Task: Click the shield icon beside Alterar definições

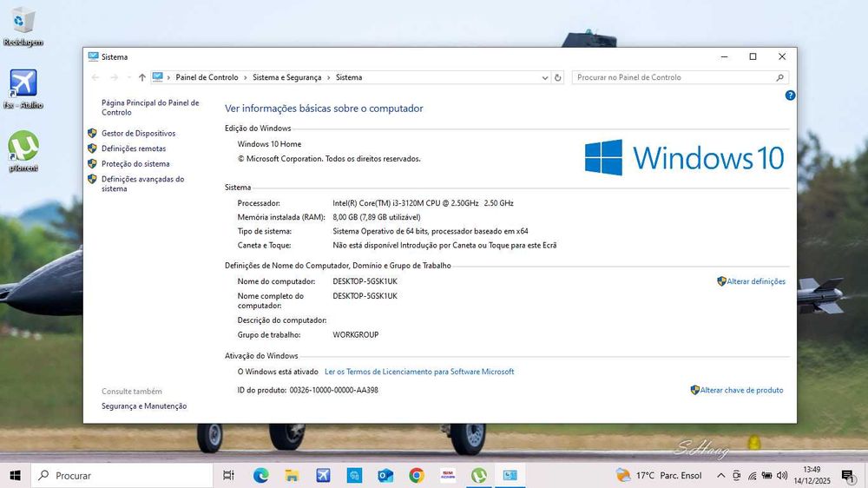Action: click(721, 281)
